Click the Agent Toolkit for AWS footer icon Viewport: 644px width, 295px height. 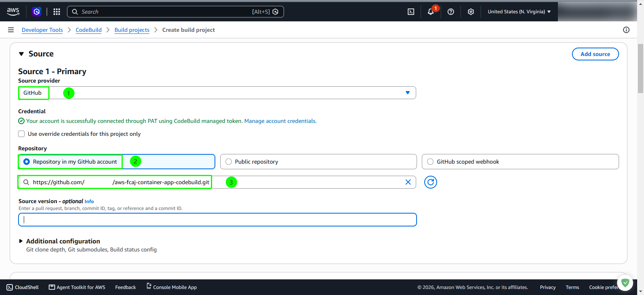(52, 287)
